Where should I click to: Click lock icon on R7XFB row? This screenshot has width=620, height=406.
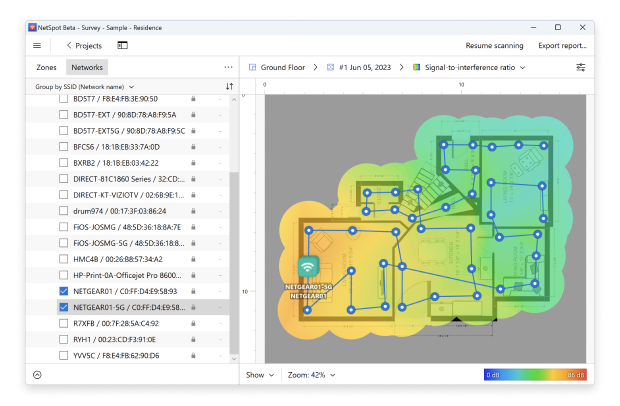click(193, 323)
